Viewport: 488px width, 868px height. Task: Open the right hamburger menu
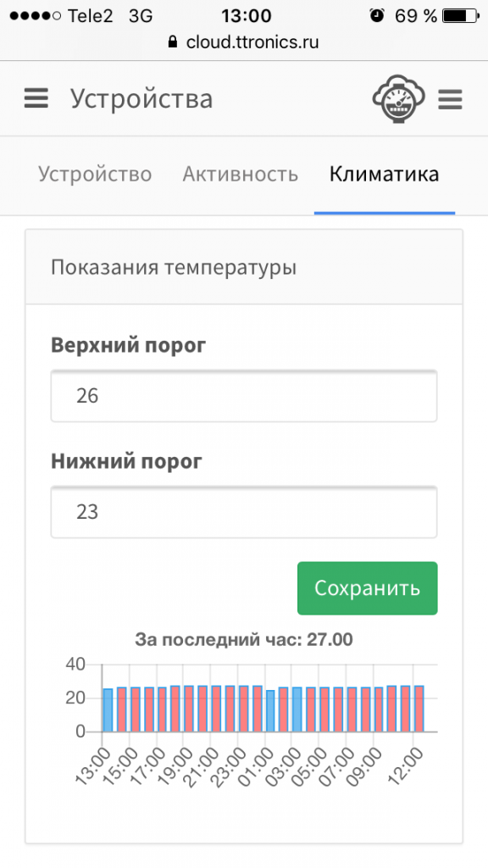click(x=450, y=100)
